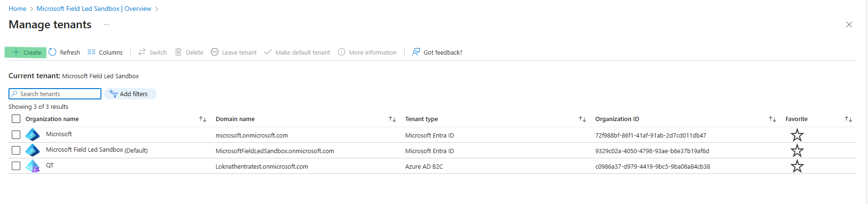The height and width of the screenshot is (204, 868).
Task: Sort by Organization ID column arrows
Action: pos(773,119)
